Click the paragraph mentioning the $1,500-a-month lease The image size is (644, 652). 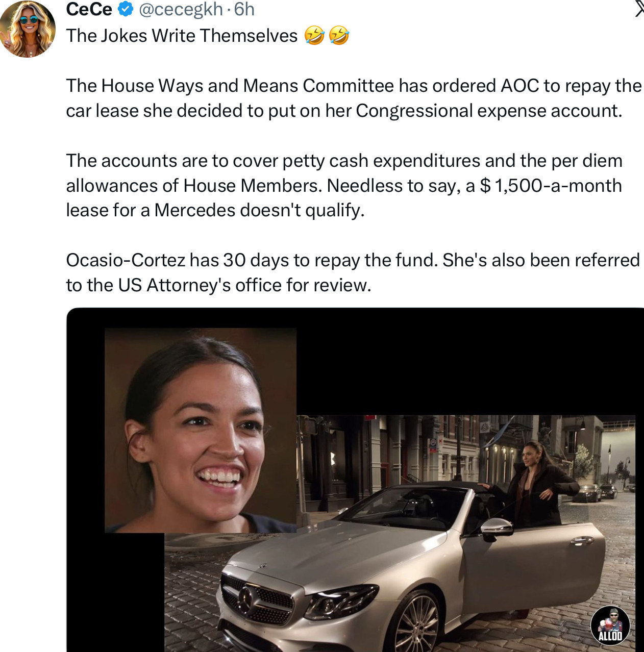coord(344,185)
